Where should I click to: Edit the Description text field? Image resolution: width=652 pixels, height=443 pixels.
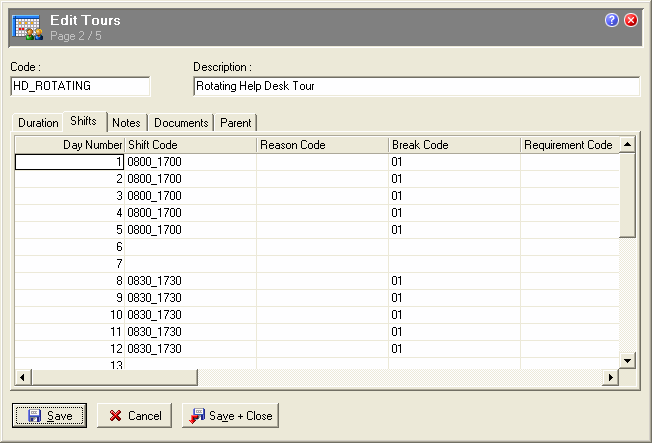click(415, 87)
